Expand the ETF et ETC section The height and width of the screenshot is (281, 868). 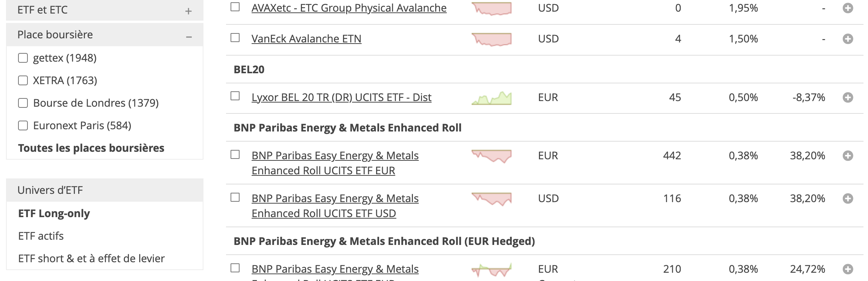[188, 11]
